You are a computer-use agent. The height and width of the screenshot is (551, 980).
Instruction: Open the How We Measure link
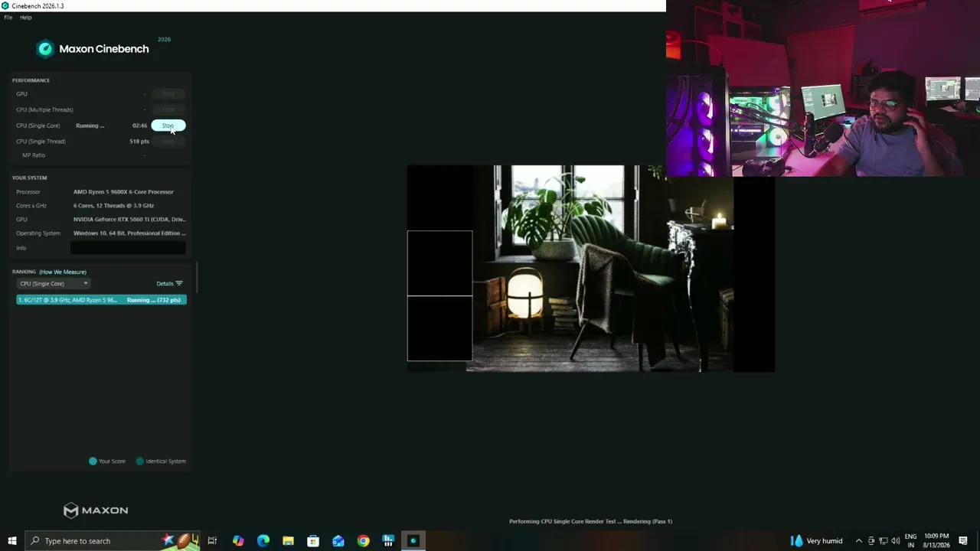tap(63, 272)
